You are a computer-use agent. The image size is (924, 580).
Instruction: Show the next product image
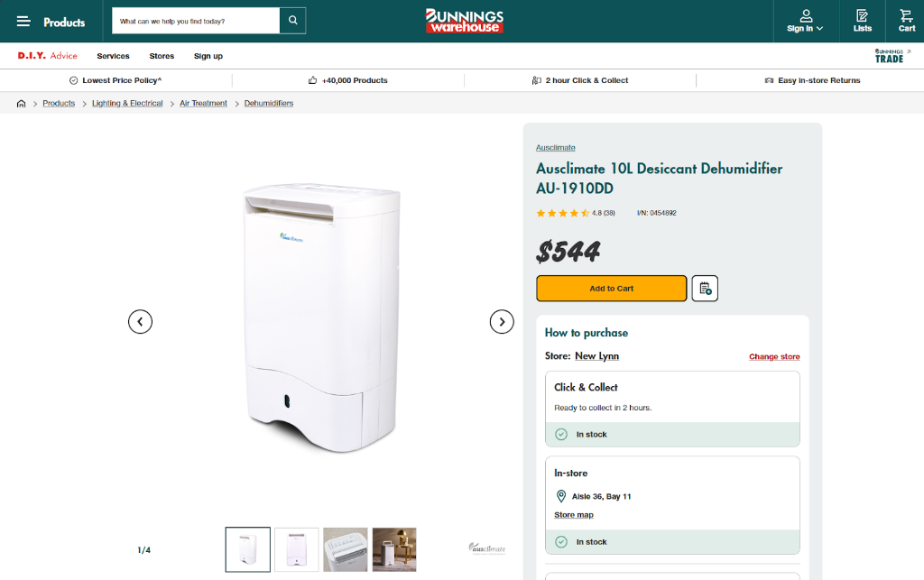point(502,321)
